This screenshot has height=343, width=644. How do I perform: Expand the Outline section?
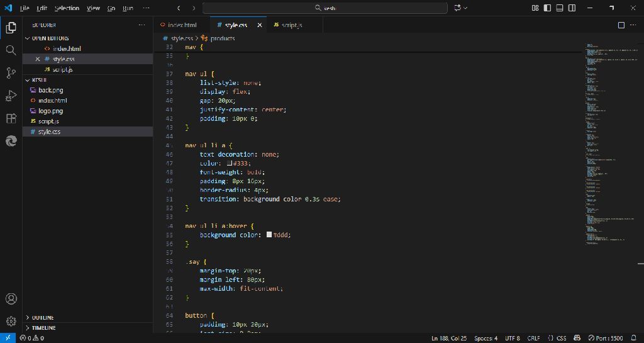[x=43, y=318]
